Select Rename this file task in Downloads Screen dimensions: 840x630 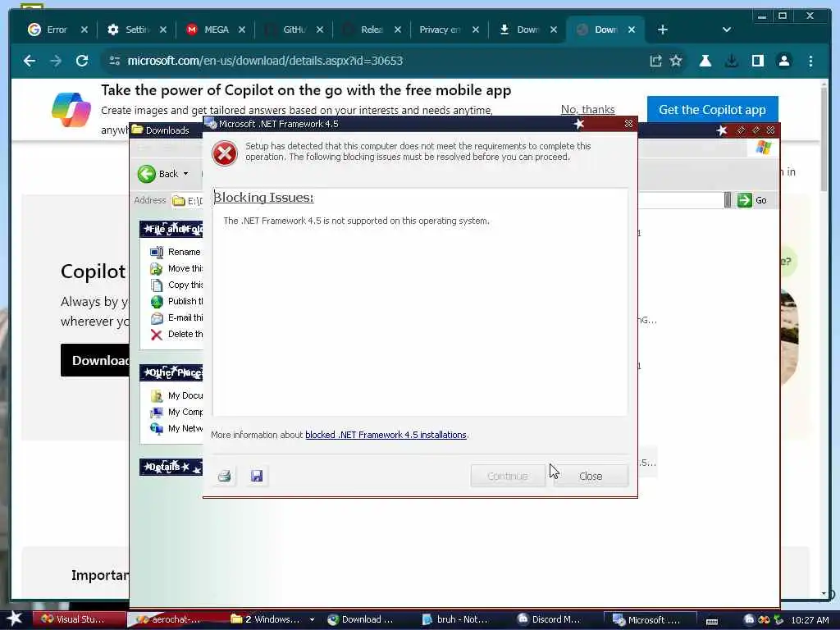[x=176, y=252]
